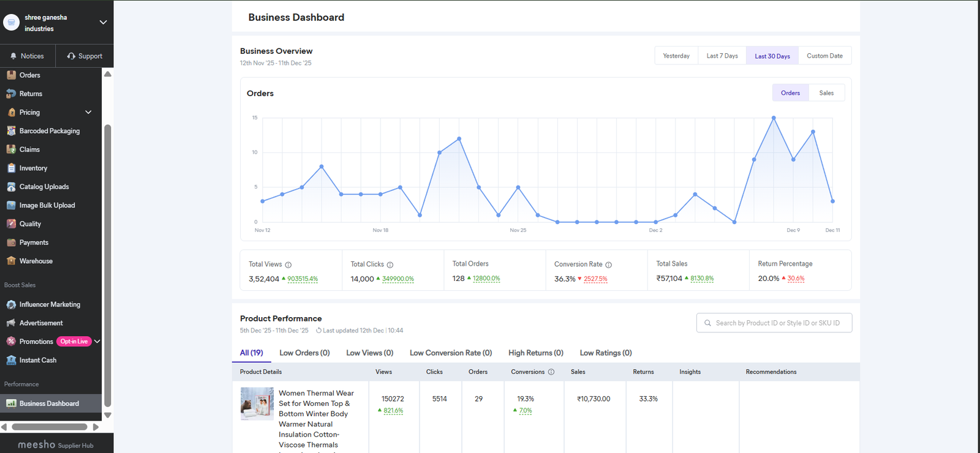Show info tooltip icon beside Total Views

pos(288,265)
